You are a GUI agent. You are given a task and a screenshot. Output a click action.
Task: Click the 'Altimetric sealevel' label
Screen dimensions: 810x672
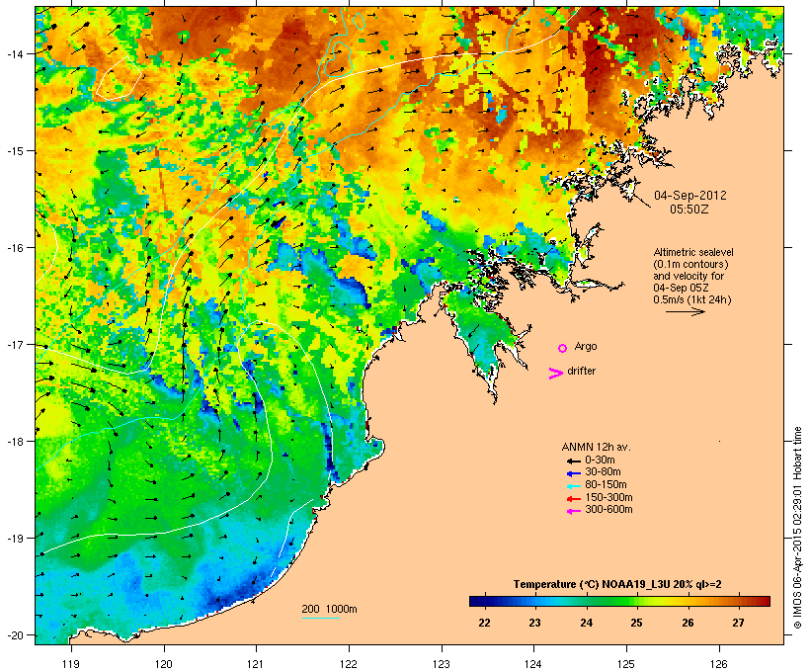[693, 252]
